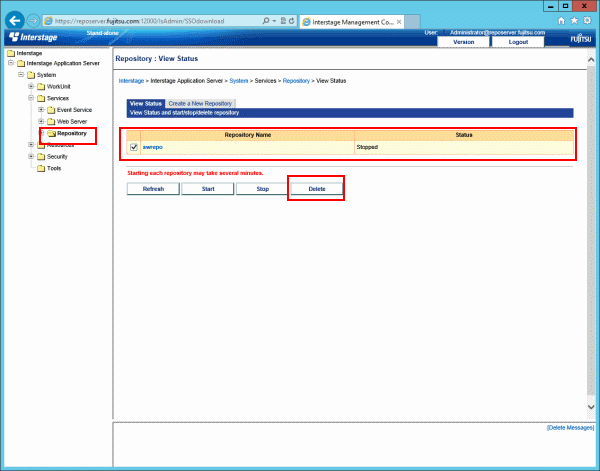This screenshot has height=471, width=600.
Task: Click the Delete button
Action: 317,189
